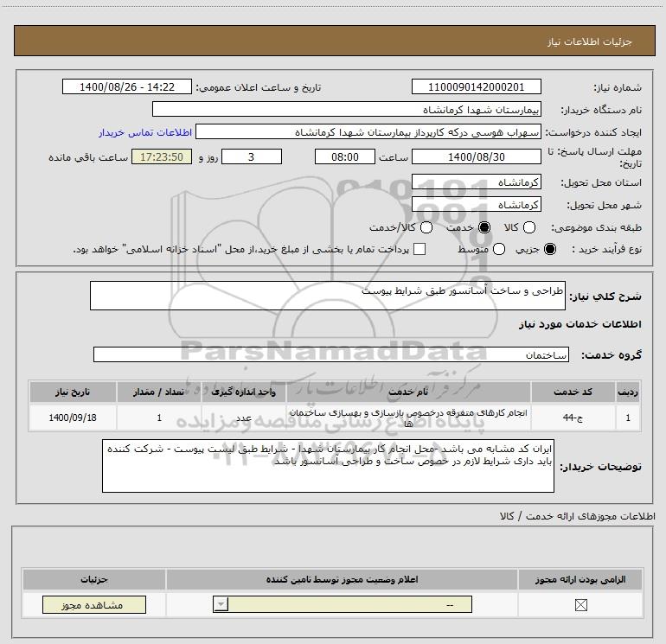
Task: Select the جزیی purchase type radio
Action: click(x=549, y=249)
